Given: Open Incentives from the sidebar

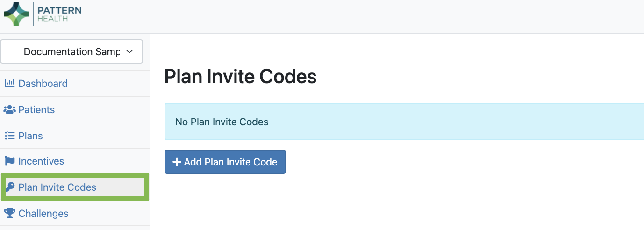Looking at the screenshot, I should point(41,161).
